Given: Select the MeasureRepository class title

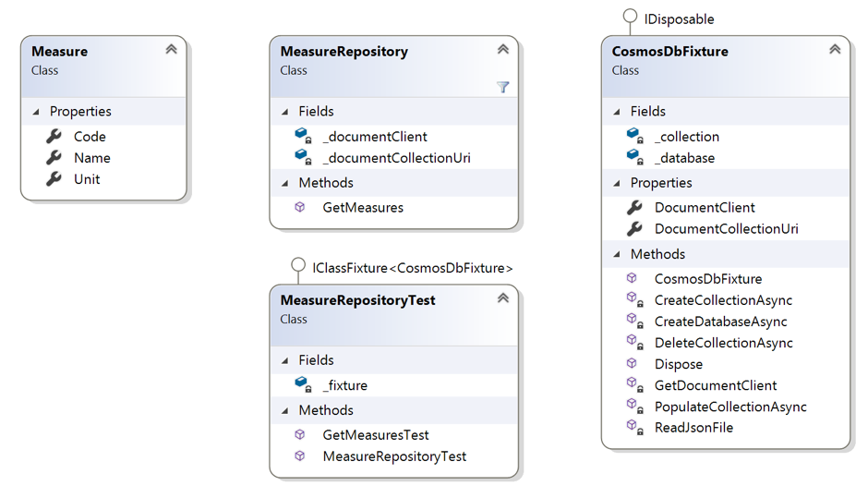Looking at the screenshot, I should point(344,52).
